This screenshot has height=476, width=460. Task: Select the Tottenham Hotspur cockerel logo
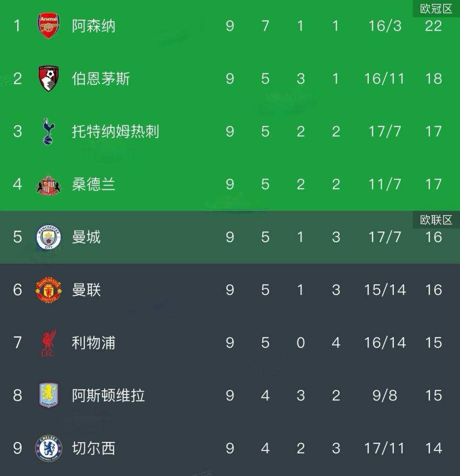click(48, 131)
